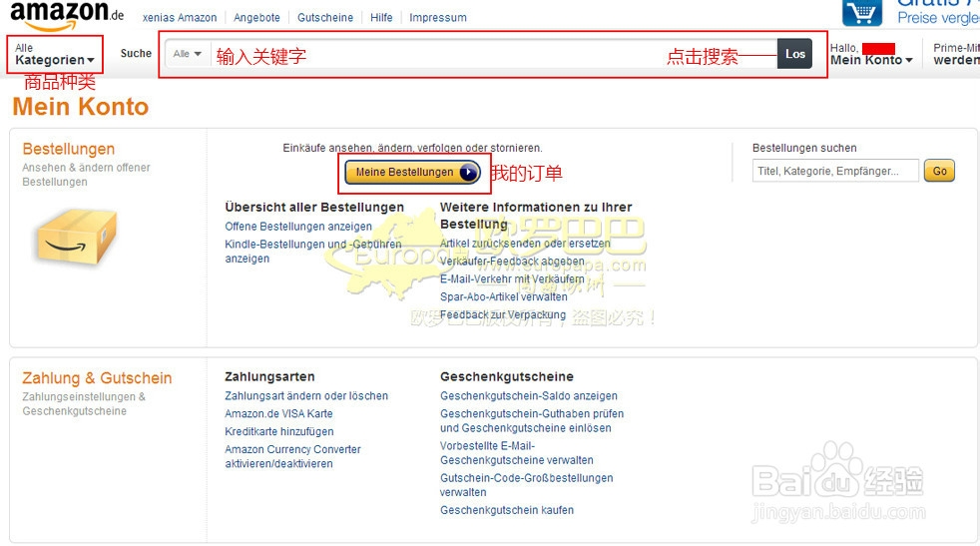Open E-Mail-Verkehr mit Verkäufern link
The width and height of the screenshot is (980, 546).
513,278
